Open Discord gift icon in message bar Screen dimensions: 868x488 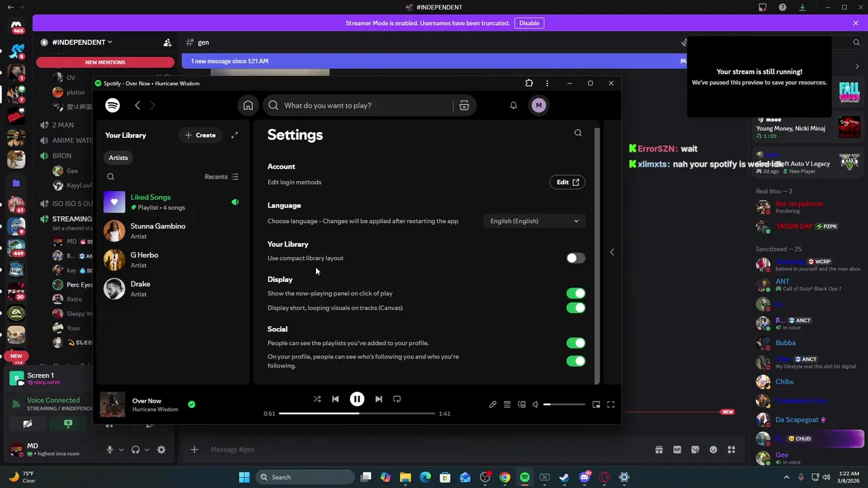click(658, 449)
